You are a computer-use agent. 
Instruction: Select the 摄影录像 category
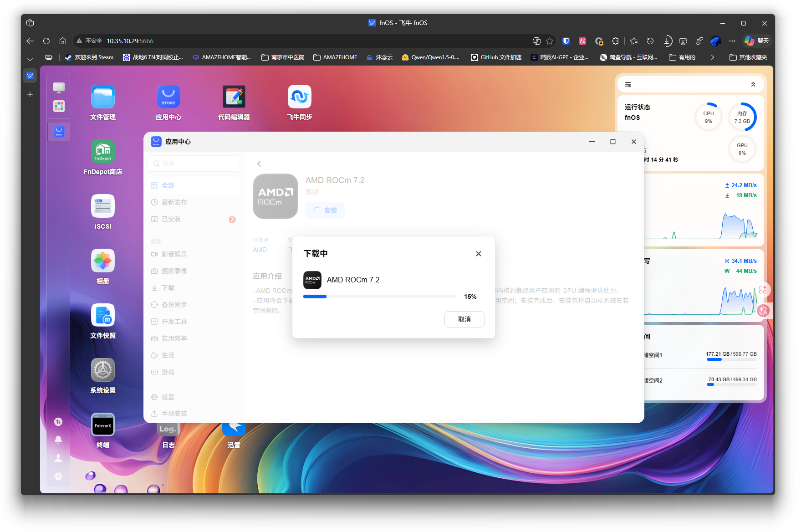[194, 271]
